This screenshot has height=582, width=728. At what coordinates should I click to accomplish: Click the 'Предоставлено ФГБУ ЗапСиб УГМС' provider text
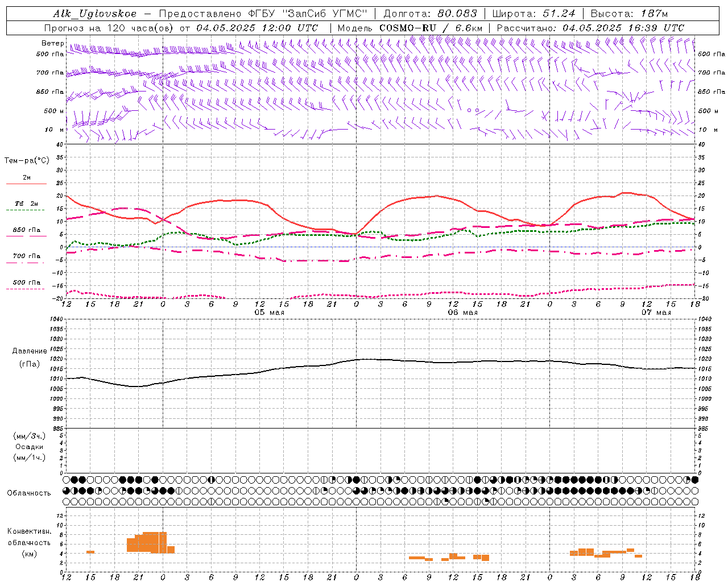(x=263, y=14)
